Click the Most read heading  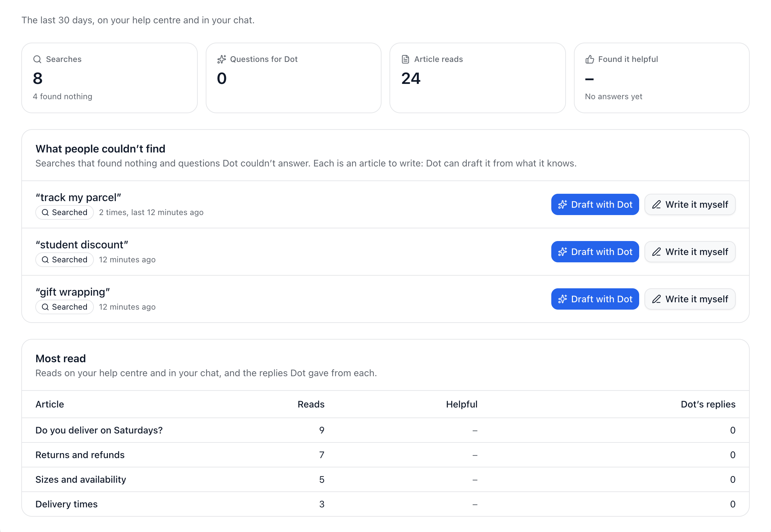tap(61, 359)
